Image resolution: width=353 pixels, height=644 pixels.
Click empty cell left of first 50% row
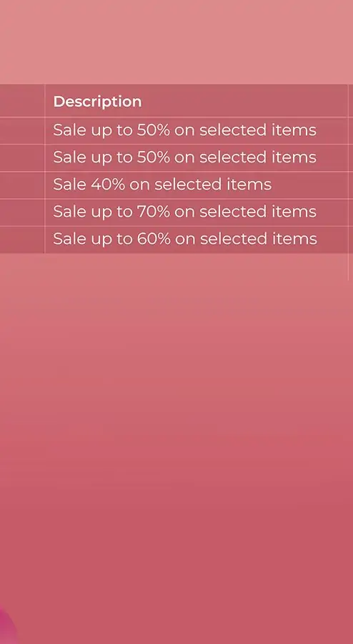(x=22, y=131)
